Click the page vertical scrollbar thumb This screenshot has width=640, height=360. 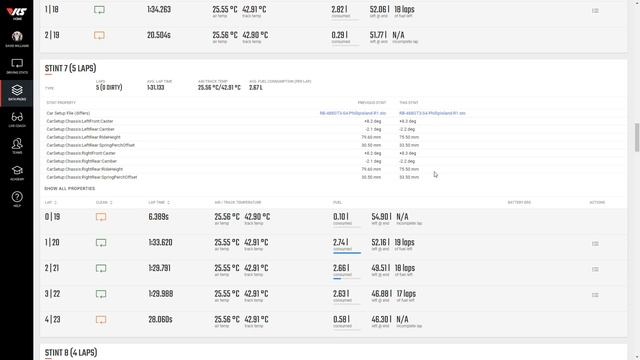pos(637,138)
